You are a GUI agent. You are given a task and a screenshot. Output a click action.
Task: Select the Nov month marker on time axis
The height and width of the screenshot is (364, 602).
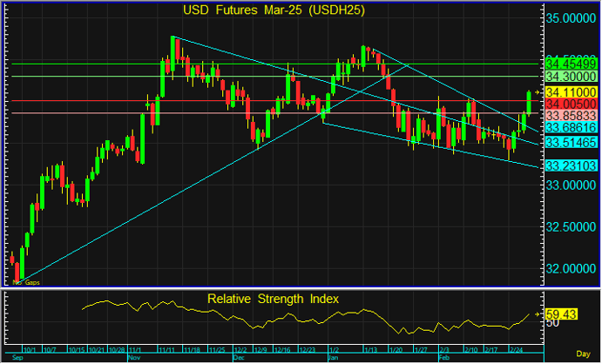click(x=133, y=357)
